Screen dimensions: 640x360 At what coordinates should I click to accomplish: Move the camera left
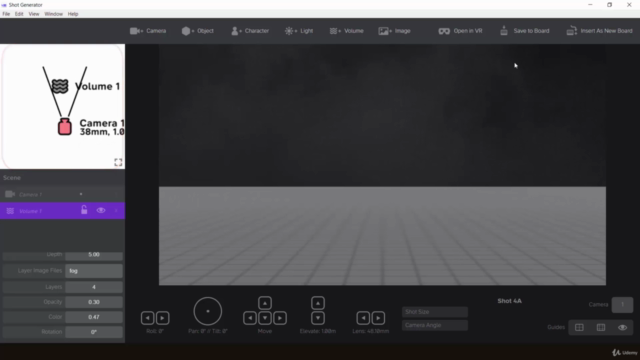tap(250, 318)
